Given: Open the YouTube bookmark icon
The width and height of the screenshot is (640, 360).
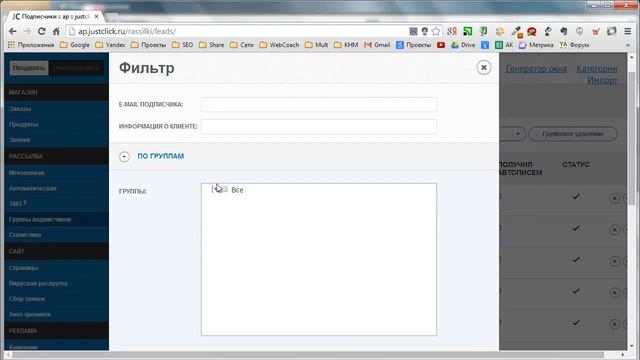Looking at the screenshot, I should [441, 45].
